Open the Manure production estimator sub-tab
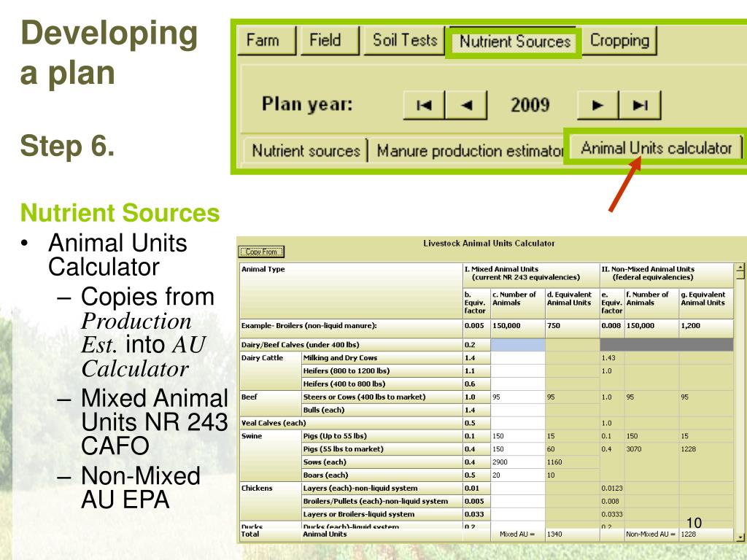The image size is (747, 560). [x=471, y=151]
